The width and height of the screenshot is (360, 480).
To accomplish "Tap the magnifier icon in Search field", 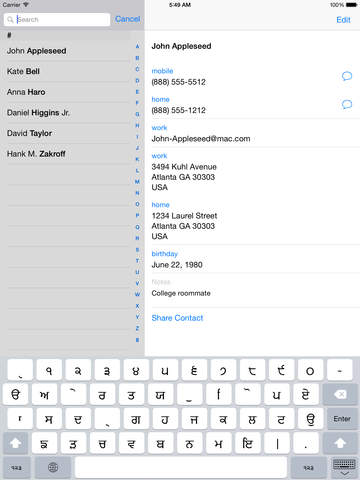I will point(10,20).
